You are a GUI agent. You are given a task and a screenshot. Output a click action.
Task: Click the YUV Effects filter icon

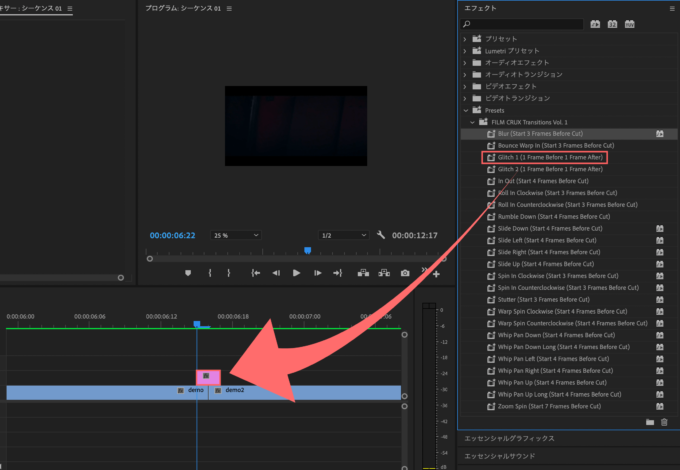pos(630,24)
